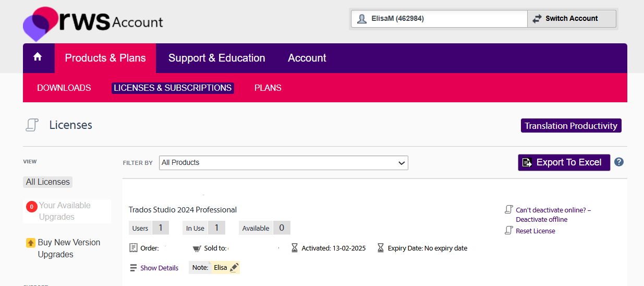Viewport: 644px width, 286px height.
Task: Open the Support & Education menu
Action: (x=216, y=58)
